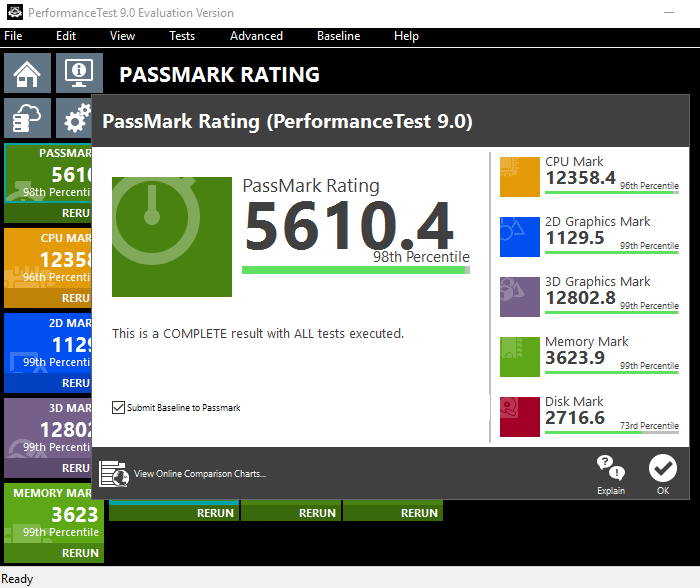Image resolution: width=700 pixels, height=588 pixels.
Task: Open the File menu
Action: [x=13, y=36]
